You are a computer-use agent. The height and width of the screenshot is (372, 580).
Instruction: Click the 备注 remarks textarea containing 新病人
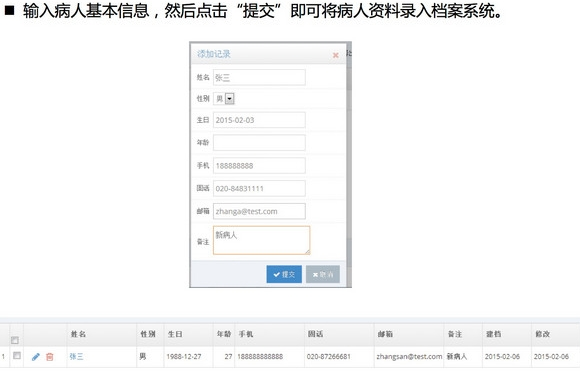262,240
